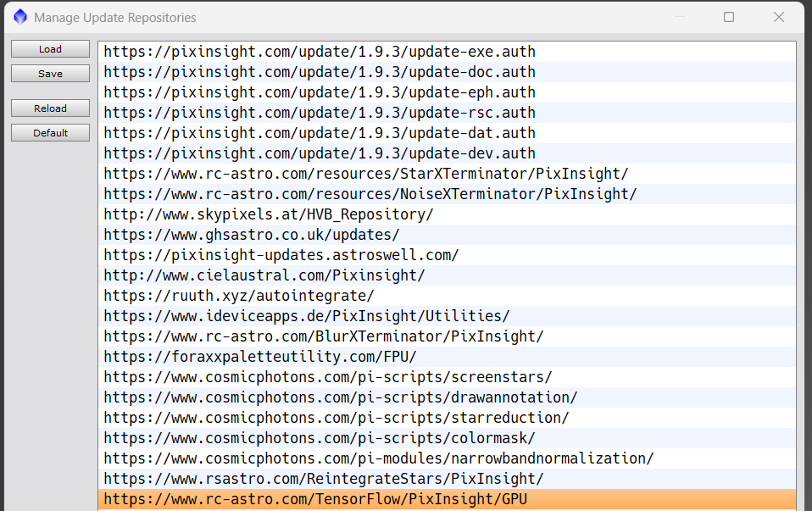
Task: Maximize the Manage Update Repositories window
Action: click(x=729, y=17)
